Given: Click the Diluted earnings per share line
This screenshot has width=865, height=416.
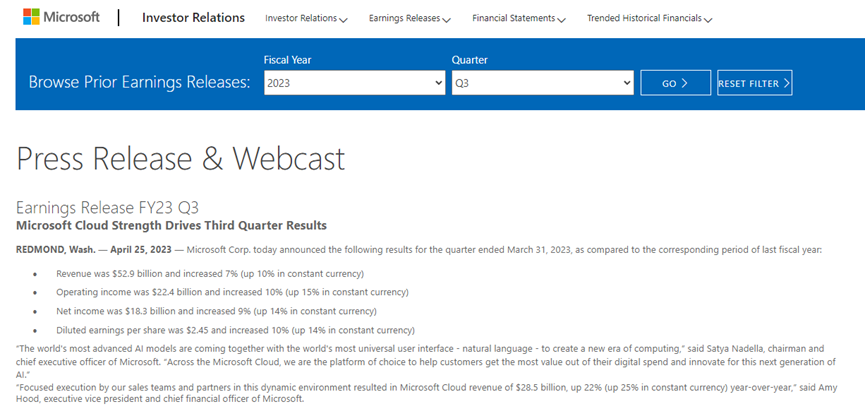Looking at the screenshot, I should [x=235, y=330].
